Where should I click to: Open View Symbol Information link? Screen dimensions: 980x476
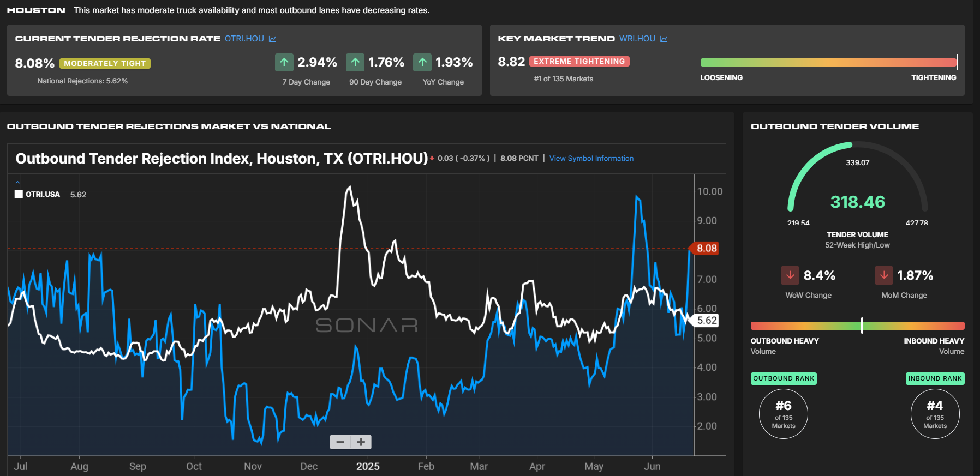tap(591, 158)
